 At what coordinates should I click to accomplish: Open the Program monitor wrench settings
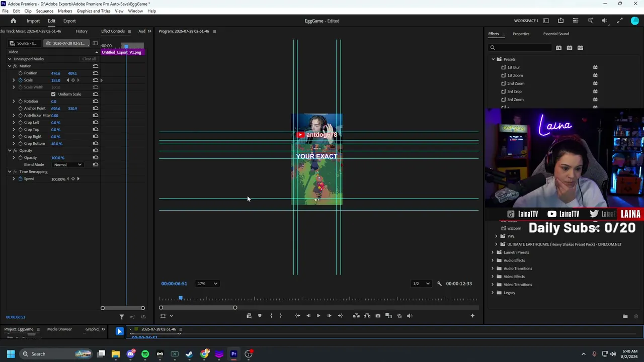439,284
